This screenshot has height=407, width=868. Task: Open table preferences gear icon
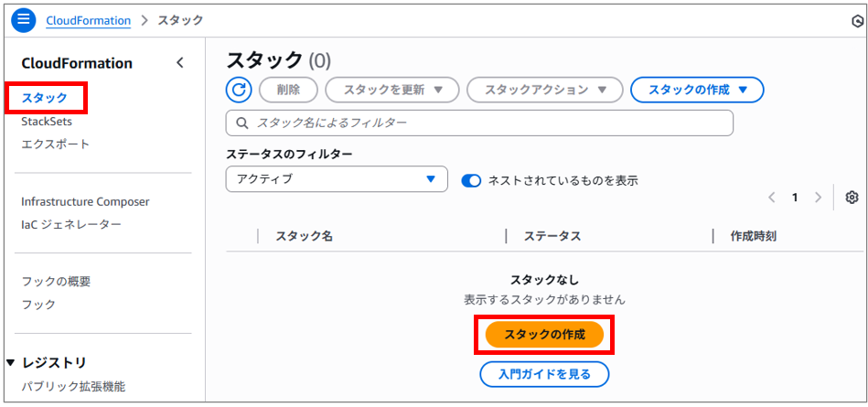[852, 198]
